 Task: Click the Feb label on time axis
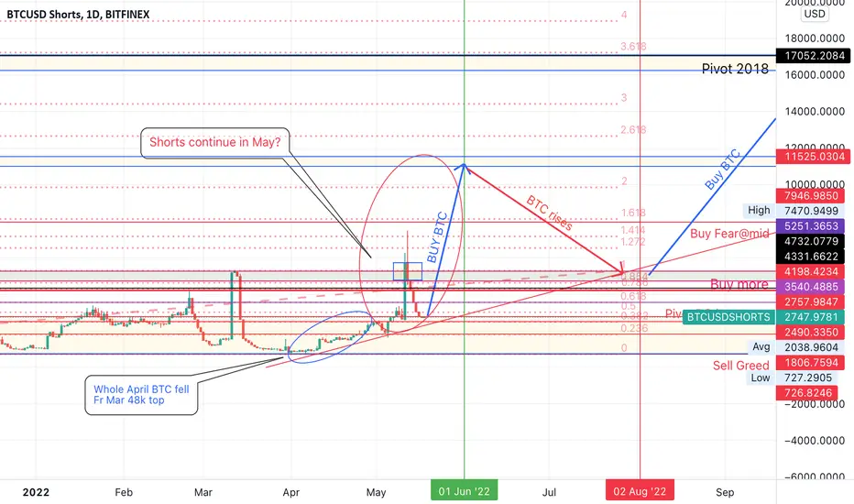click(x=124, y=492)
